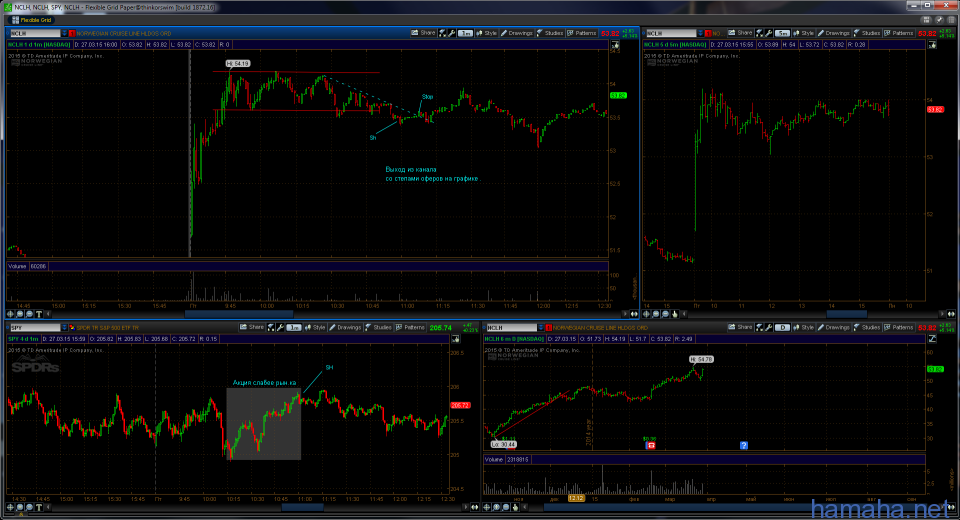This screenshot has height=520, width=960.
Task: Open wrench chart settings in NCLH 1m chart
Action: pos(452,33)
